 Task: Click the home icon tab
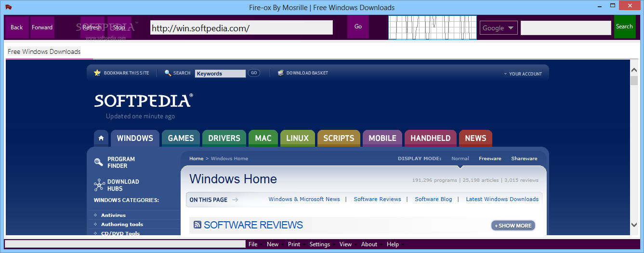pyautogui.click(x=101, y=138)
